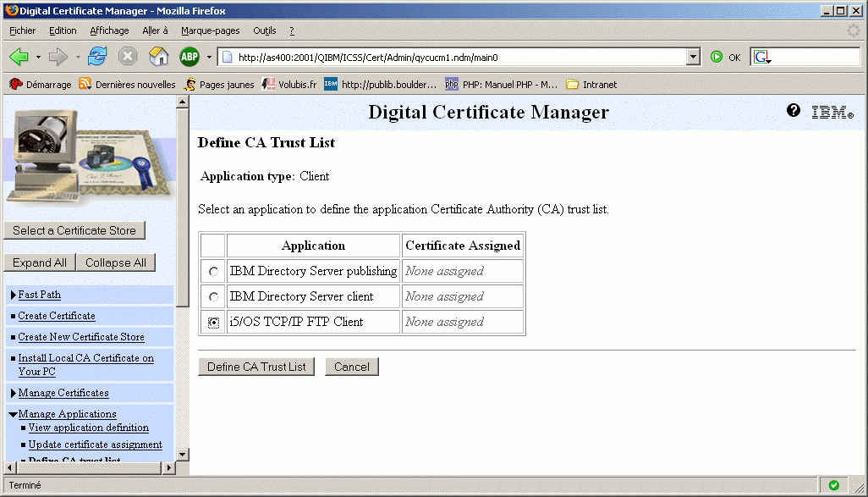The height and width of the screenshot is (497, 868).
Task: Click the Cancel button
Action: pyautogui.click(x=352, y=367)
